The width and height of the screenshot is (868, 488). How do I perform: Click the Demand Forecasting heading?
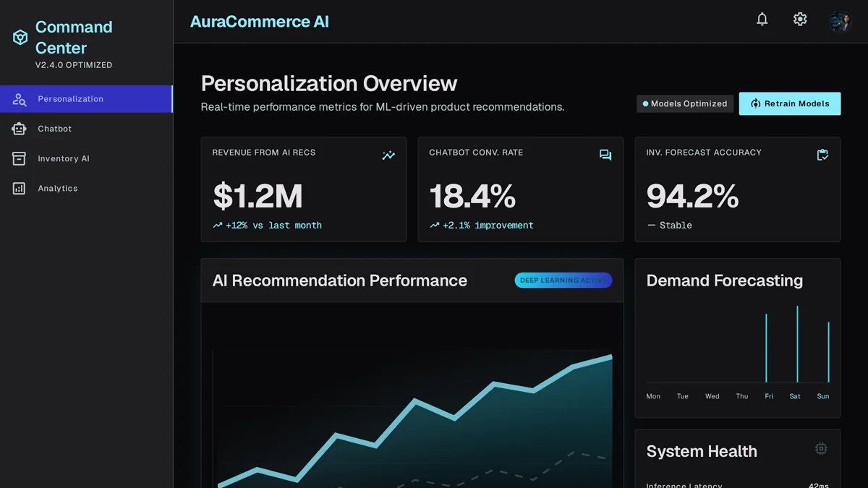(x=725, y=281)
